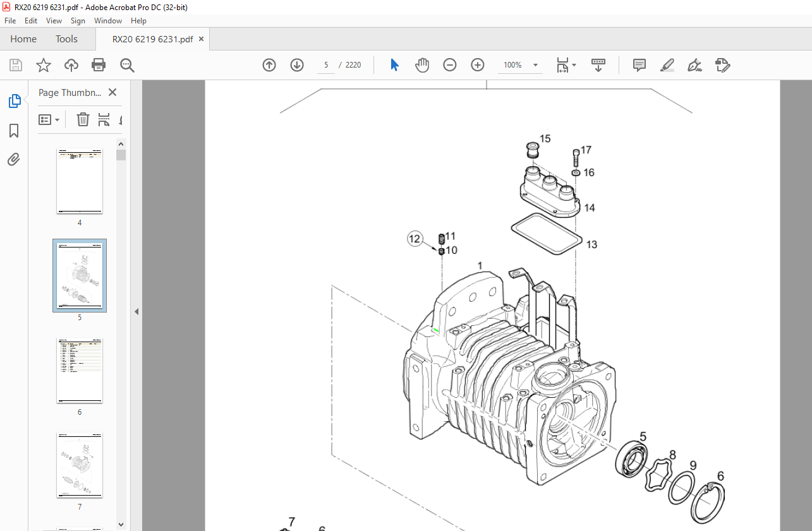Open the Sign menu
The width and height of the screenshot is (812, 531).
click(x=78, y=21)
